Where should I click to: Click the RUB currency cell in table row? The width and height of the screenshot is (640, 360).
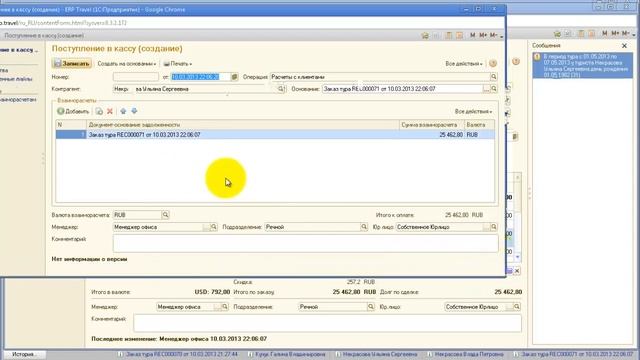480,135
